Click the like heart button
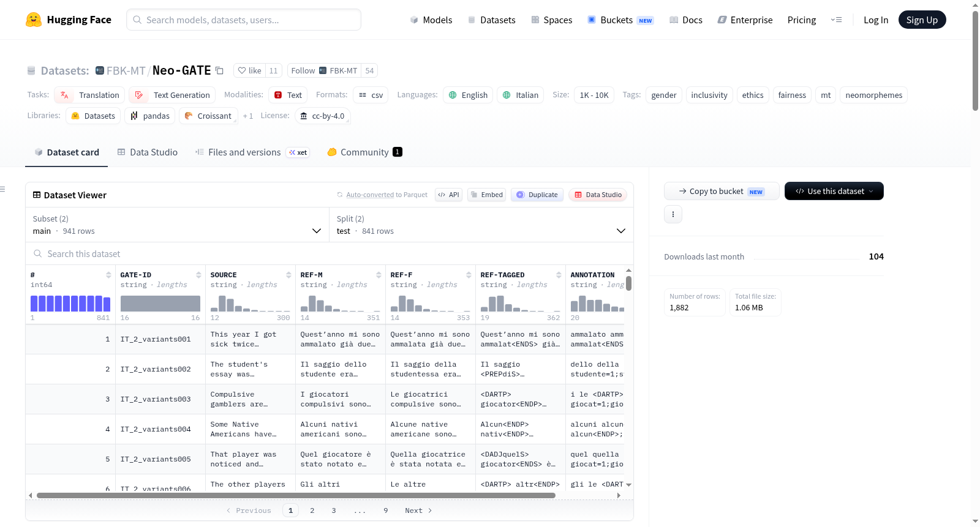Image resolution: width=980 pixels, height=527 pixels. pos(249,71)
